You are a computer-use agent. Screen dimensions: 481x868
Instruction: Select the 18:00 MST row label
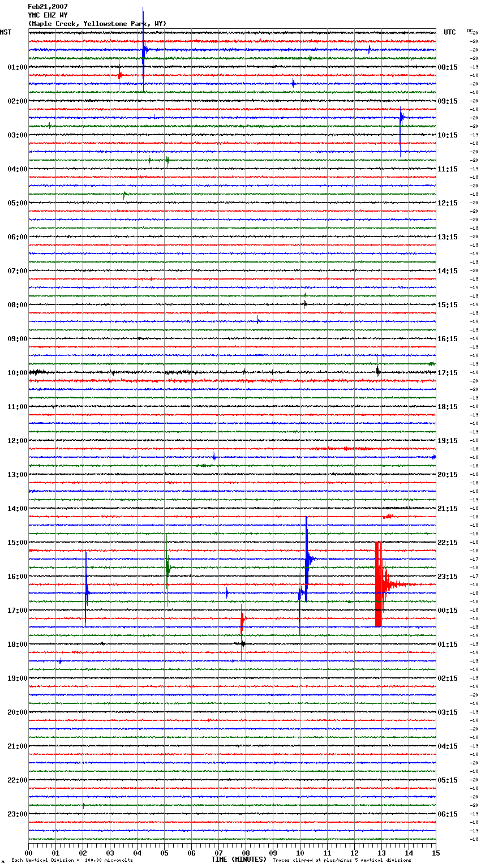(18, 644)
